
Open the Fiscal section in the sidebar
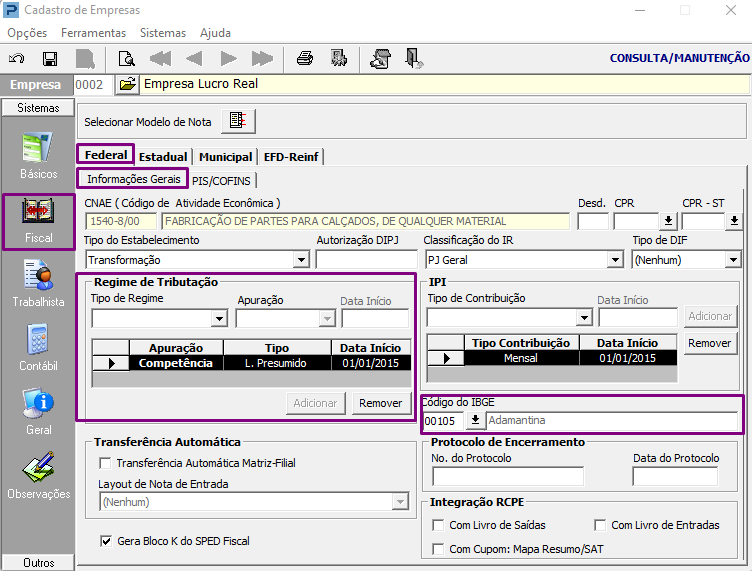[x=38, y=221]
